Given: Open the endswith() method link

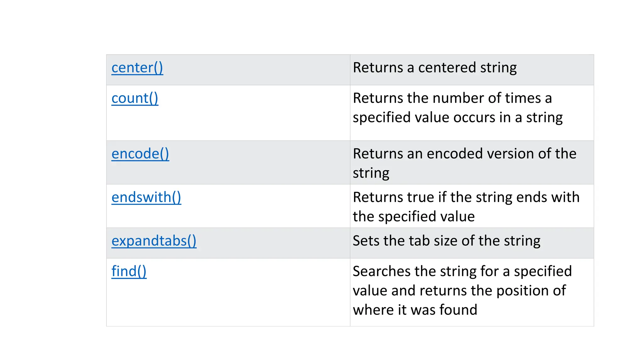Looking at the screenshot, I should point(146,198).
